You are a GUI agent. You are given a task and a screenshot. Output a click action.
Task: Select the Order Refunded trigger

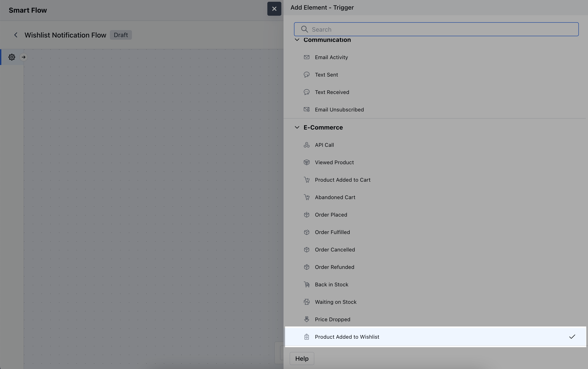[x=334, y=267]
